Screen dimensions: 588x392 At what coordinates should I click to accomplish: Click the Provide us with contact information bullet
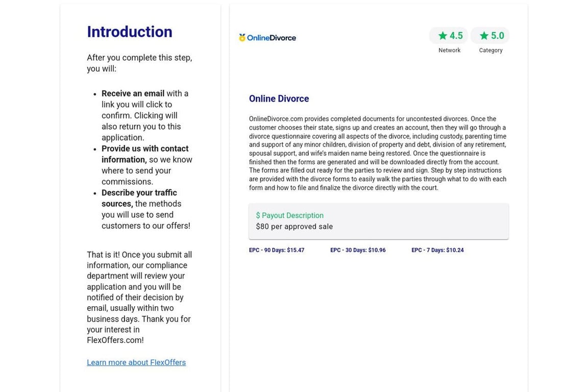tap(147, 165)
